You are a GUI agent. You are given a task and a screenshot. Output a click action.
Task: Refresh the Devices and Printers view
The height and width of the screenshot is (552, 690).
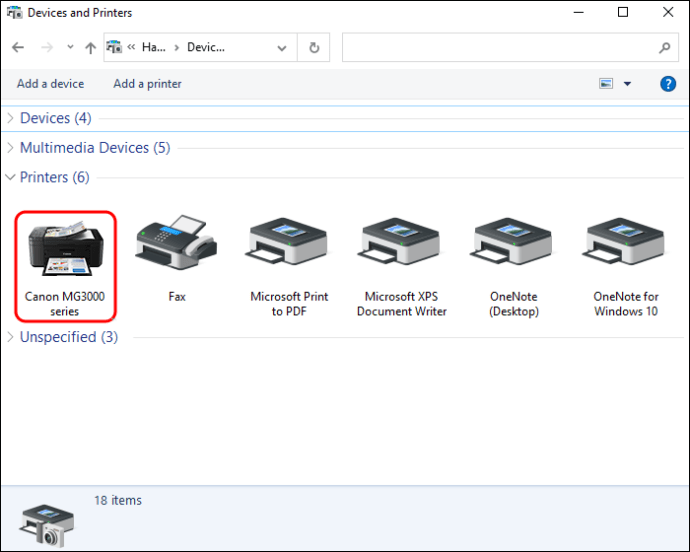tap(314, 47)
